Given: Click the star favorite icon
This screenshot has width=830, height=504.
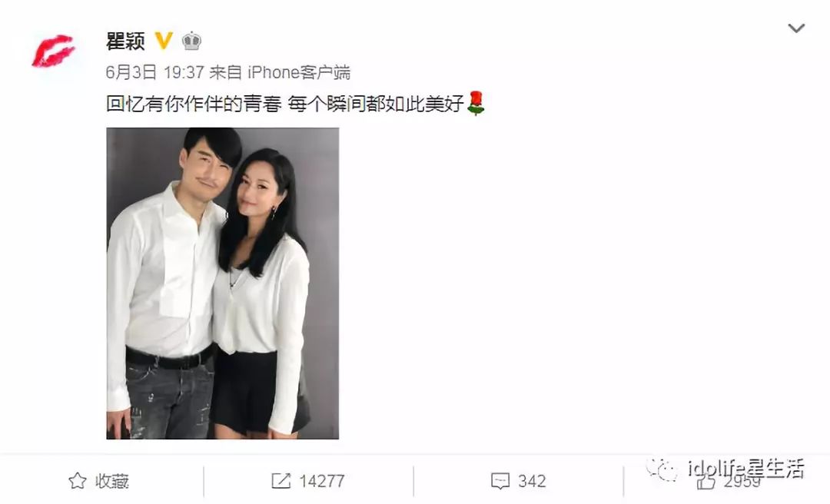Looking at the screenshot, I should pyautogui.click(x=78, y=481).
